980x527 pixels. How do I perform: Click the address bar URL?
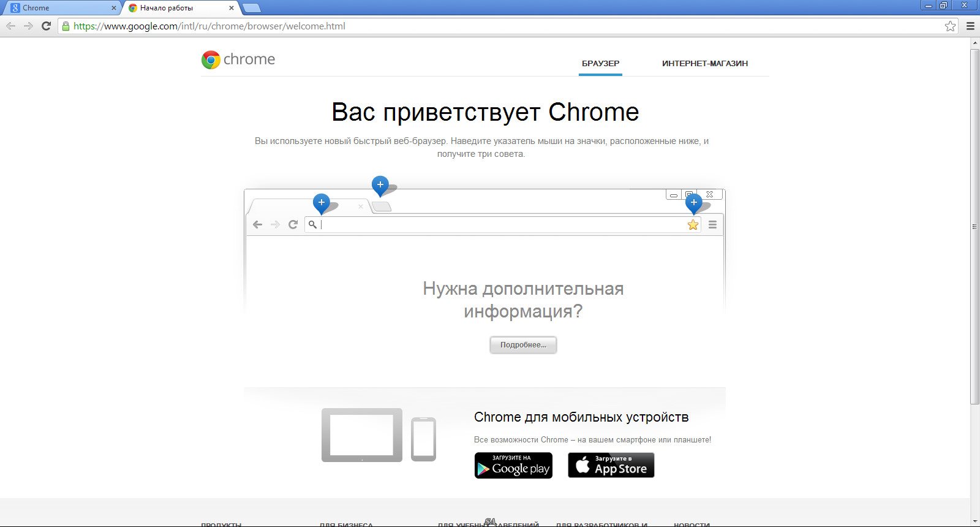coord(209,26)
